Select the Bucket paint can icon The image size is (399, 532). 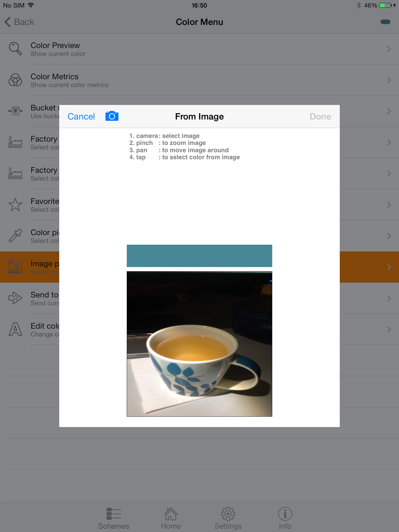[15, 111]
